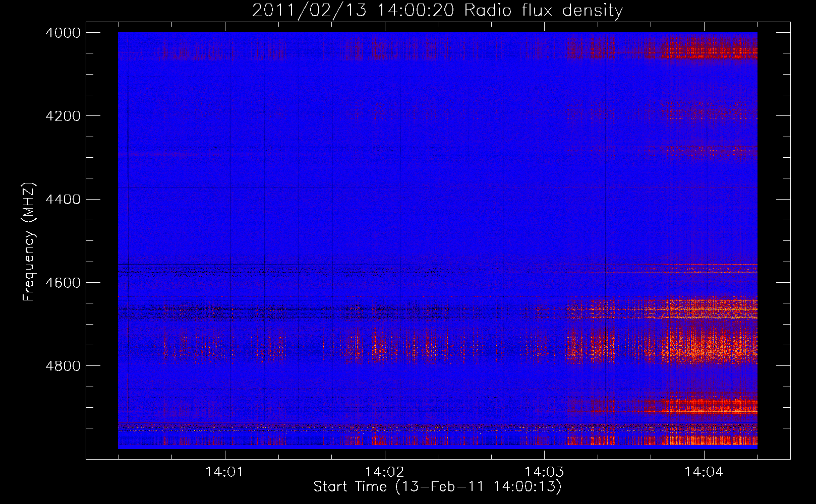Click the "Start Time (13-Feb-11 14:00:13)" axis title
816x504 pixels.
(438, 487)
